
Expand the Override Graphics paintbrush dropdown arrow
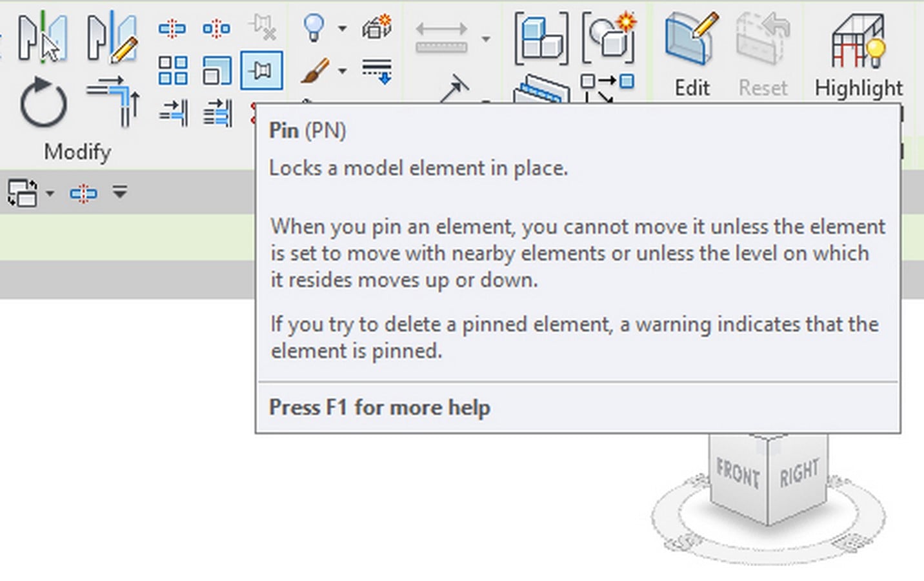(343, 70)
